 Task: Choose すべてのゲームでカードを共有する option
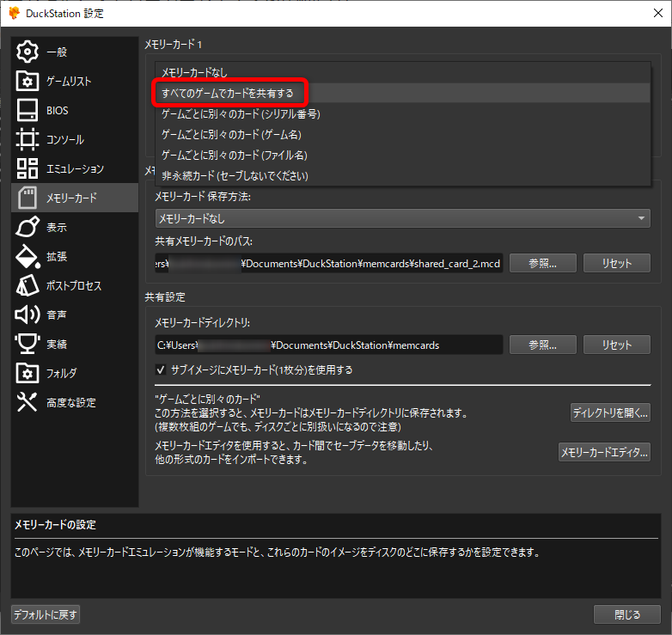pyautogui.click(x=403, y=93)
